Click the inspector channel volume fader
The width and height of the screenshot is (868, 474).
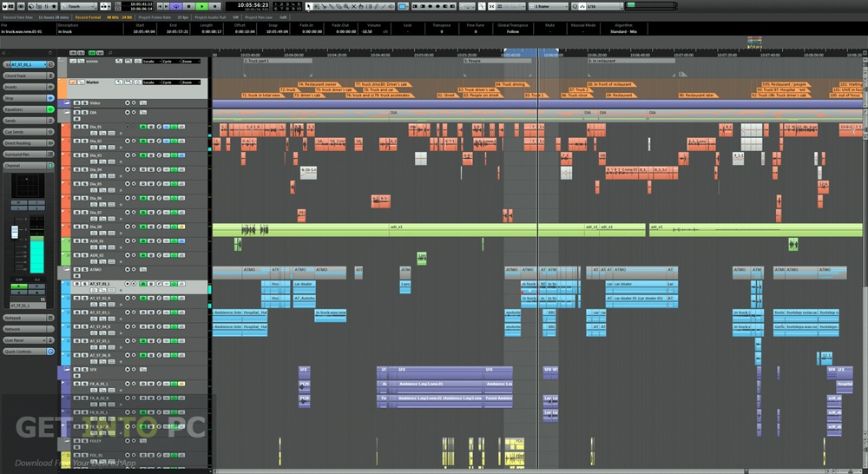coord(15,232)
